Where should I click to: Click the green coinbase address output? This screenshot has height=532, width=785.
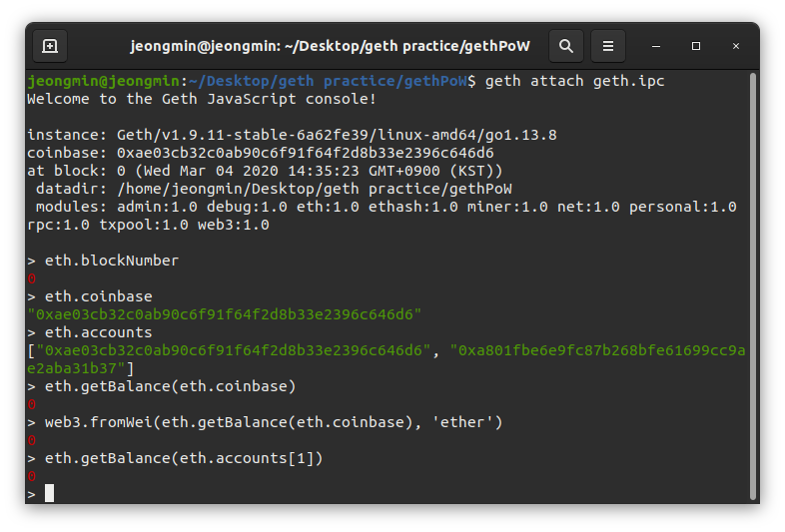click(225, 314)
